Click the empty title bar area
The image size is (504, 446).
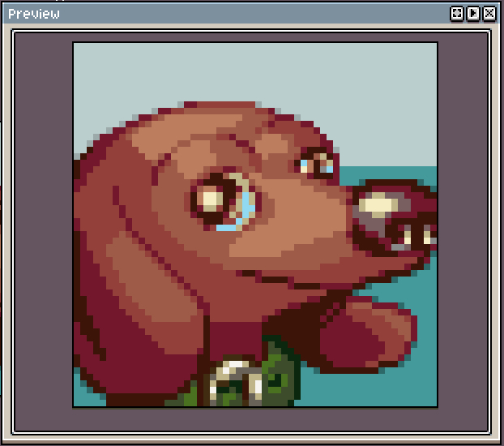coord(243,14)
